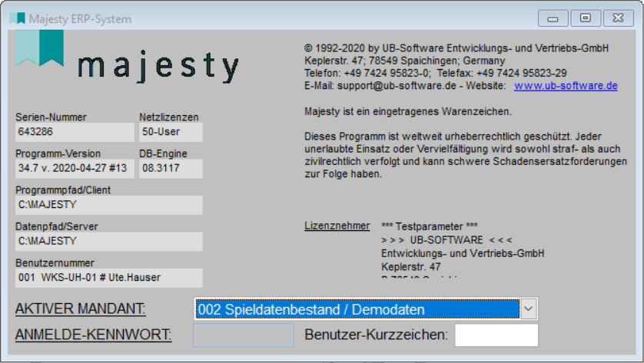Click the DB-Engine field showing 08.3117

(x=171, y=168)
